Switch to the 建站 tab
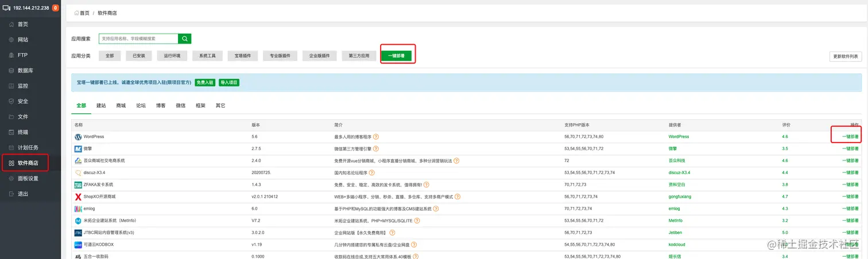This screenshot has width=868, height=259. 101,105
